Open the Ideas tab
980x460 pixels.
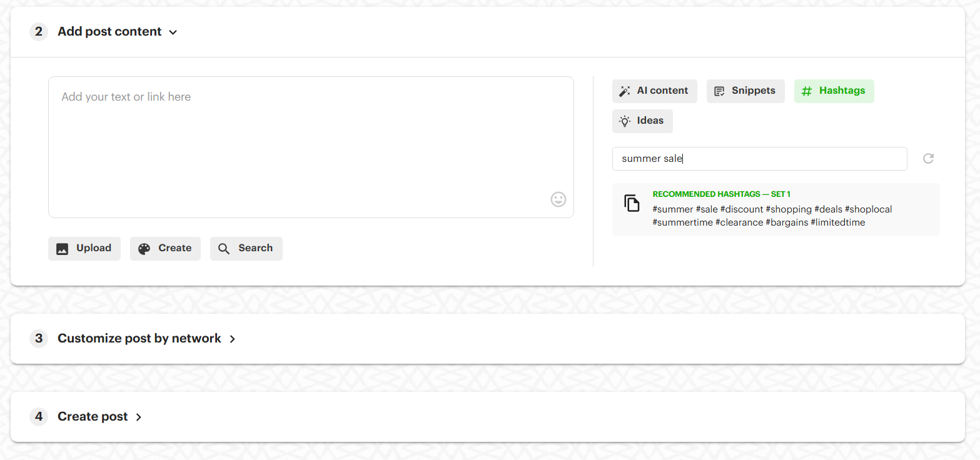[642, 121]
